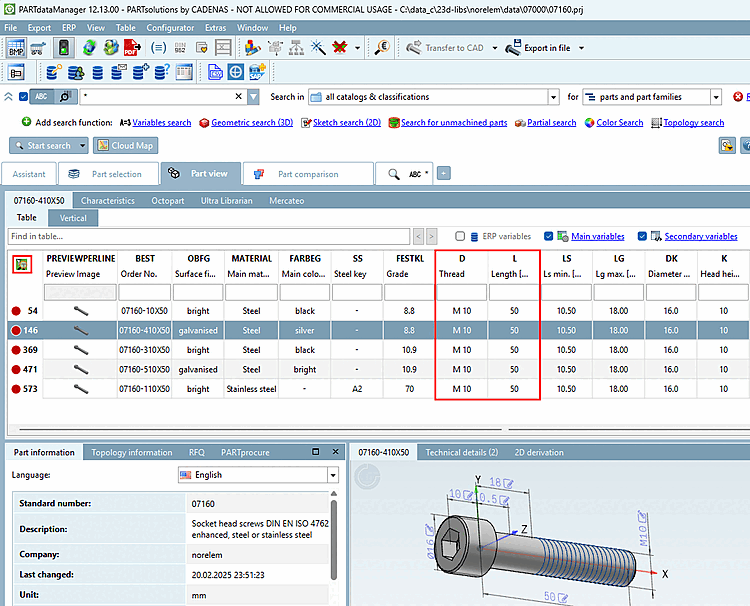750x606 pixels.
Task: Click the Cloud Map button
Action: 126,145
